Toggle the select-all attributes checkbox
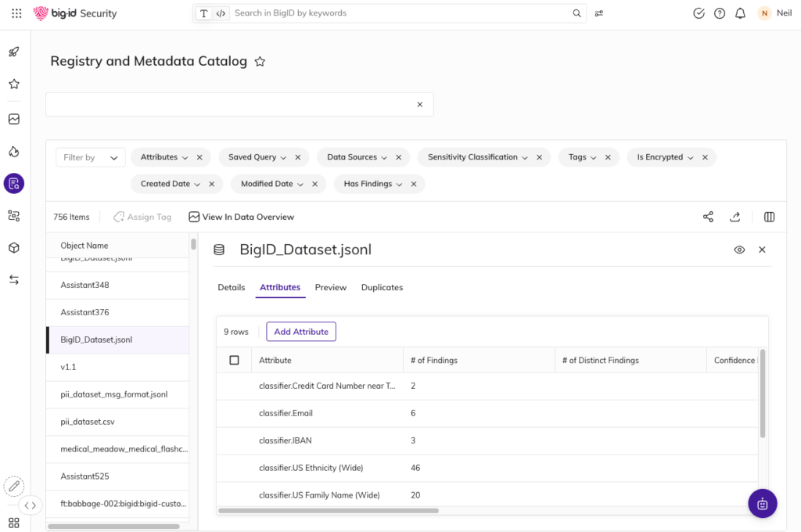 point(234,361)
